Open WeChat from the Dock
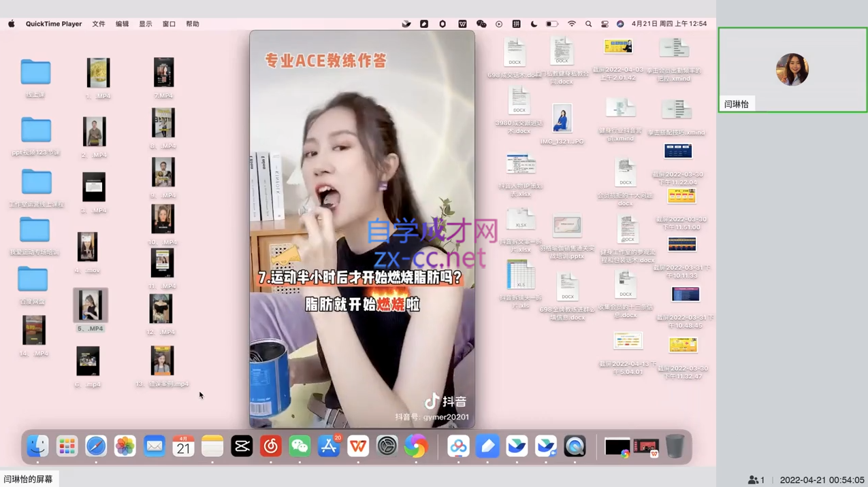868x487 pixels. (300, 446)
